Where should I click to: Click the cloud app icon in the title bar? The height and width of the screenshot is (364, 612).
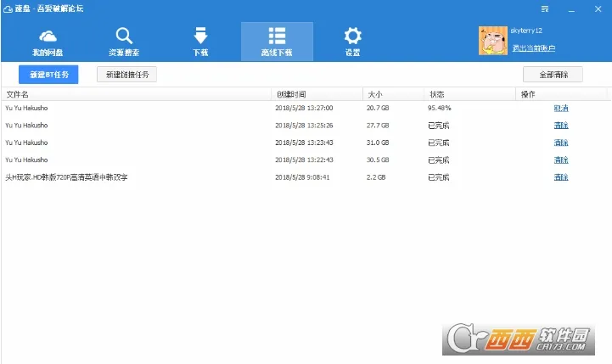pyautogui.click(x=8, y=9)
